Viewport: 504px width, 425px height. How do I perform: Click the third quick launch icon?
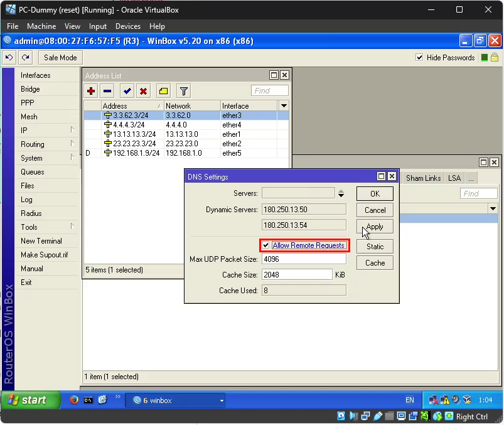(102, 400)
